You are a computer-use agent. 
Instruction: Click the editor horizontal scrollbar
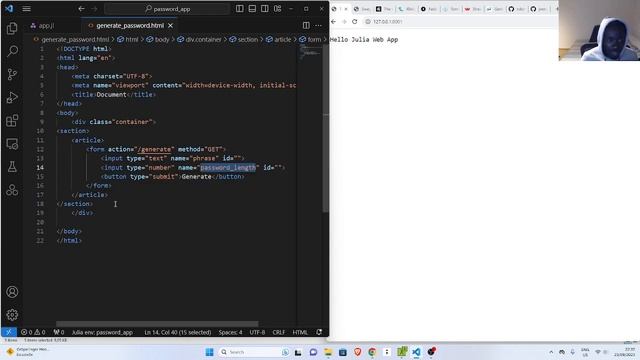point(157,324)
